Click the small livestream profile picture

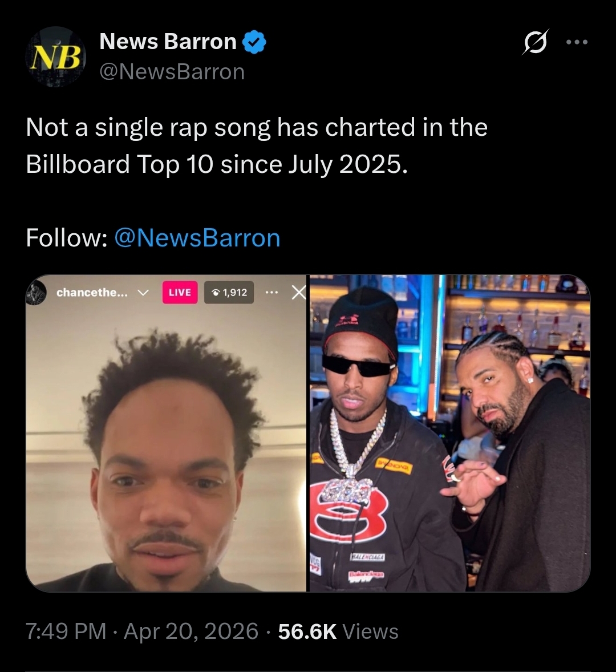(x=36, y=293)
